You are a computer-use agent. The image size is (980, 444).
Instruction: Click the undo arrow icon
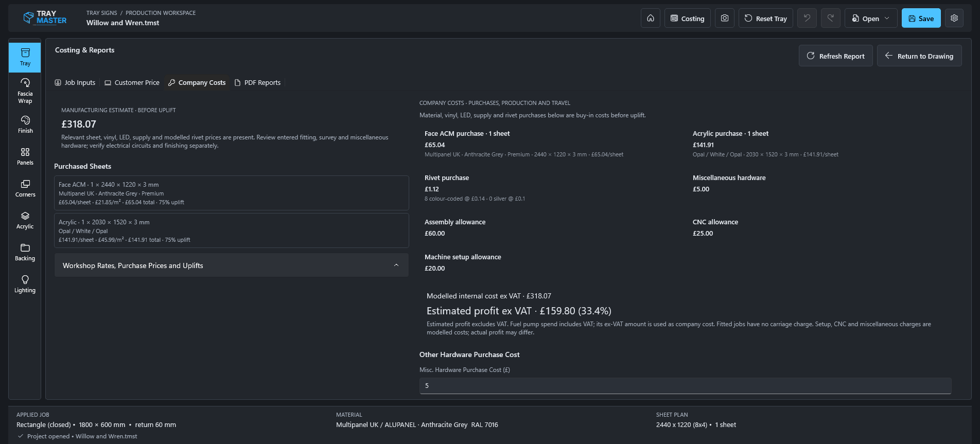click(x=807, y=18)
